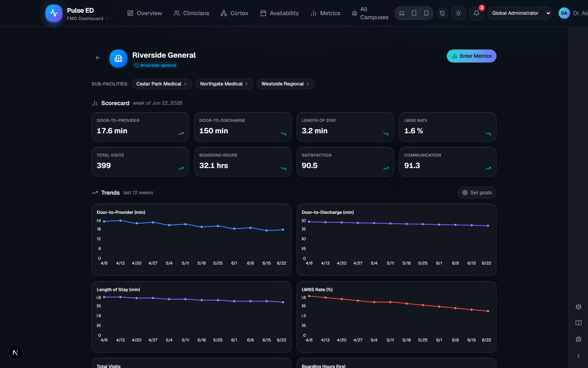Open notifications bell with 3 alerts
The image size is (588, 368).
tap(477, 13)
